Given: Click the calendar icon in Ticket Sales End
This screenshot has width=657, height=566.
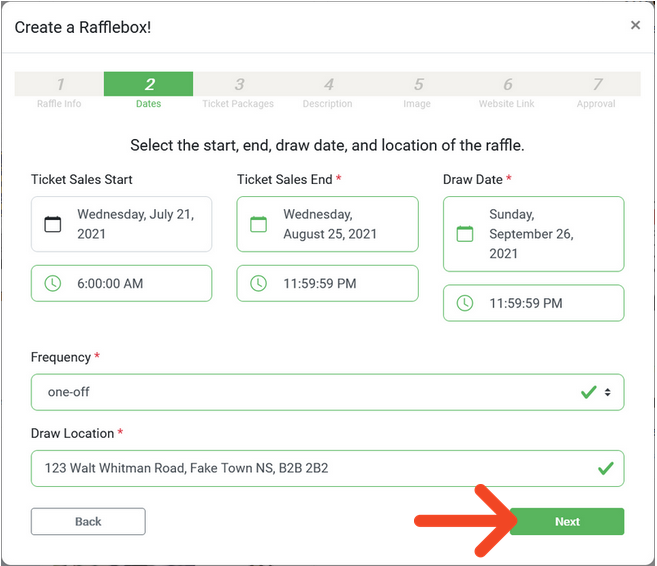Looking at the screenshot, I should 259,224.
